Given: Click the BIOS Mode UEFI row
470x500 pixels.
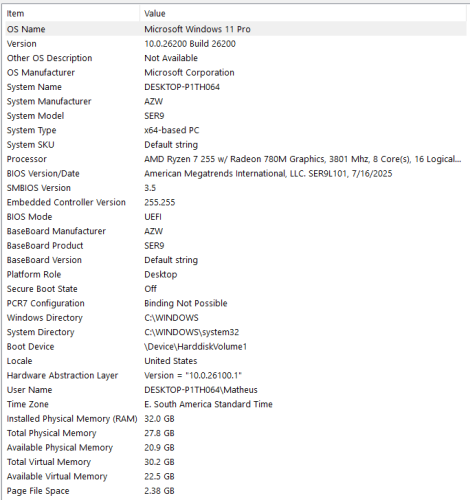Looking at the screenshot, I should coord(236,217).
